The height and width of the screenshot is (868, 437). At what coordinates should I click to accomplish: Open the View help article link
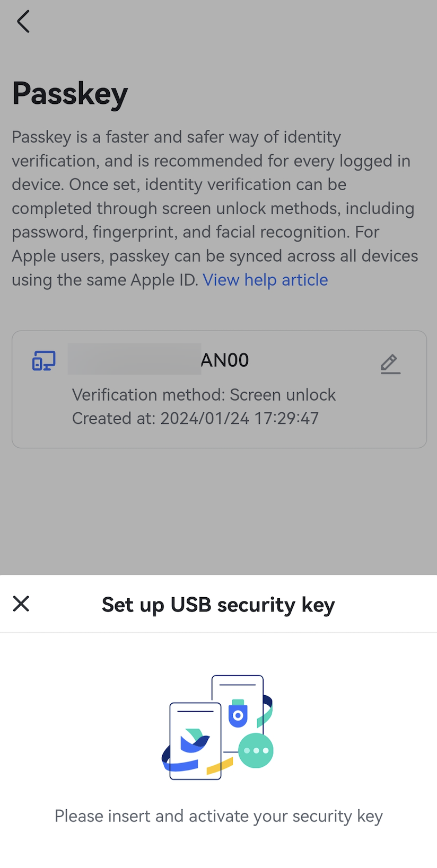[x=265, y=280]
